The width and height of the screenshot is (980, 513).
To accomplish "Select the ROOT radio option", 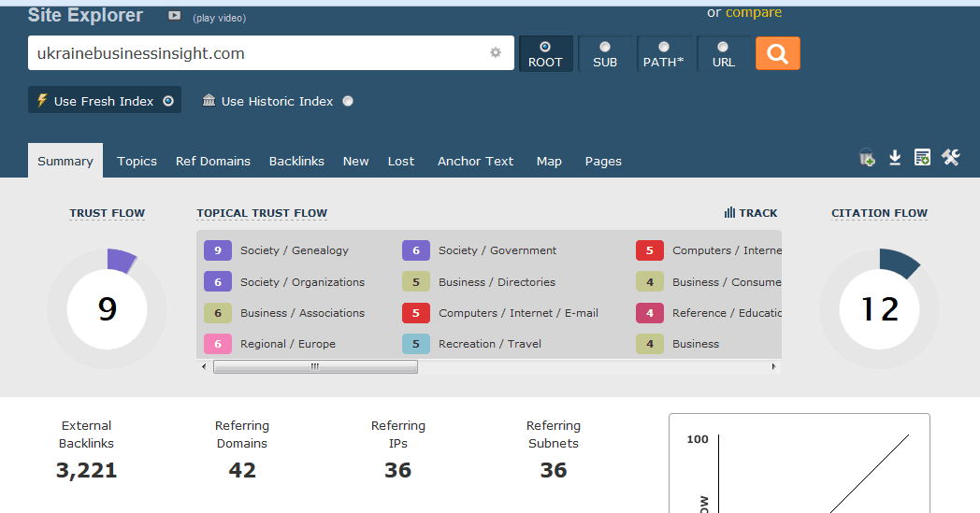I will (x=545, y=47).
